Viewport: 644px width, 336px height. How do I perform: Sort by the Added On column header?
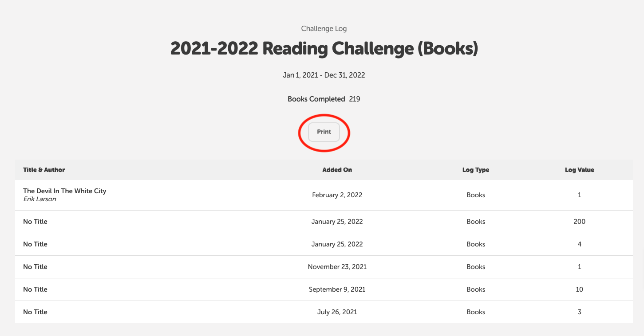[337, 170]
